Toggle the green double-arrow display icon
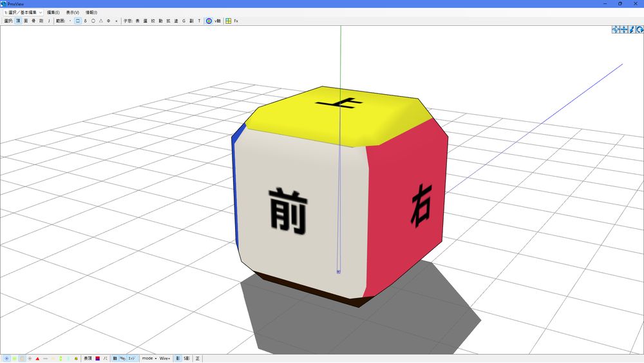The image size is (644, 363). click(61, 358)
